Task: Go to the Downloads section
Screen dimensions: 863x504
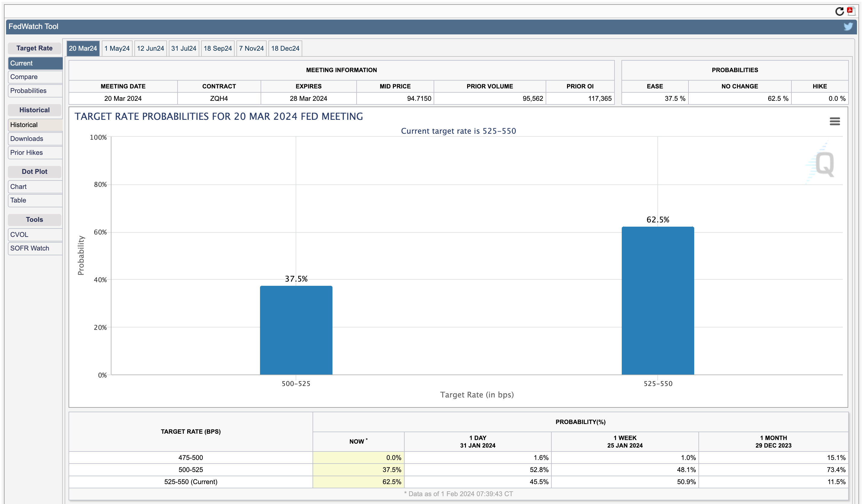Action: tap(35, 139)
